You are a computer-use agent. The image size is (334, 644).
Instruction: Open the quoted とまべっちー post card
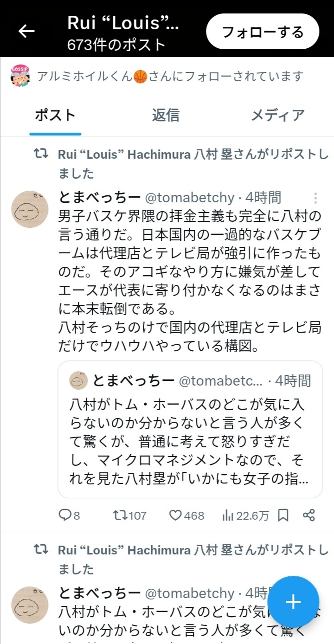tap(190, 429)
